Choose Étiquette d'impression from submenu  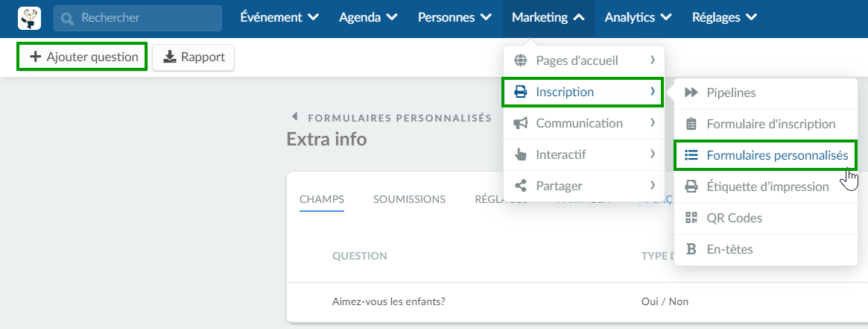[766, 187]
